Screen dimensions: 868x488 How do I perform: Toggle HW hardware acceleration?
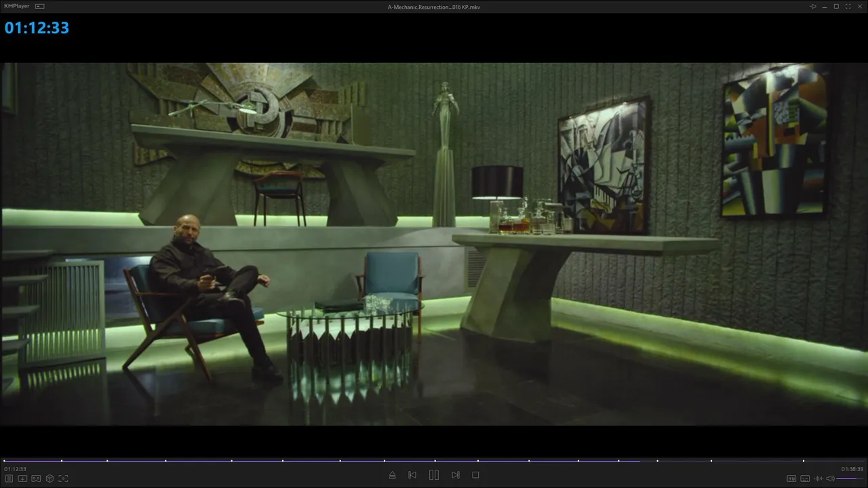(791, 479)
